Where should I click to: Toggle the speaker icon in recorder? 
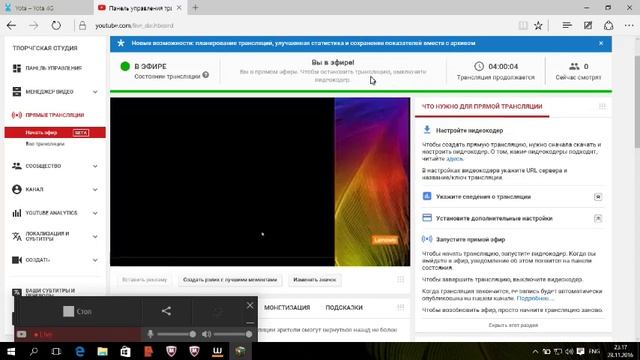207,334
